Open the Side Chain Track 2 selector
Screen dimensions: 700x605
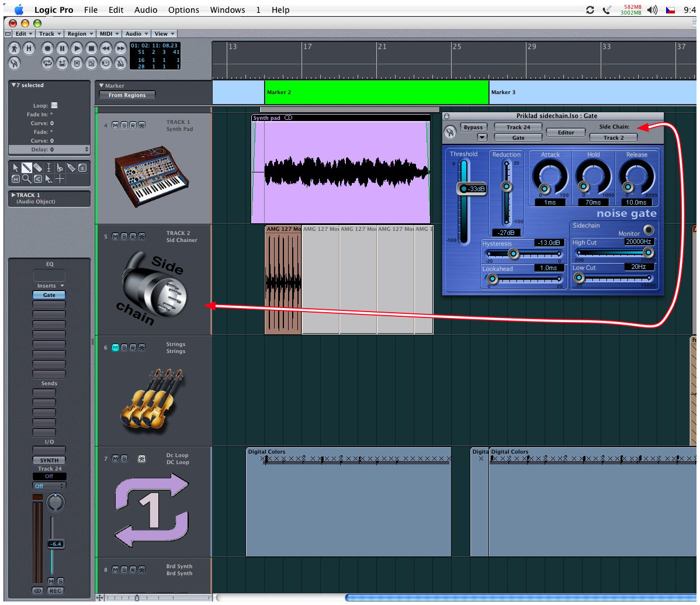click(x=614, y=138)
